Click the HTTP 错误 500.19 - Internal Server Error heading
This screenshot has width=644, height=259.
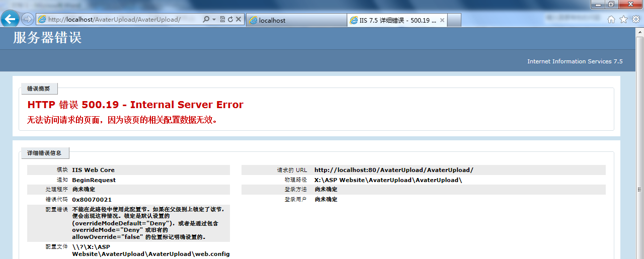pyautogui.click(x=135, y=105)
